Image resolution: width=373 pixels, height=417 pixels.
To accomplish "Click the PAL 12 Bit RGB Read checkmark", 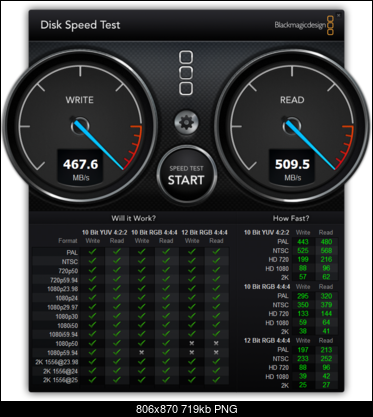I will pos(216,252).
